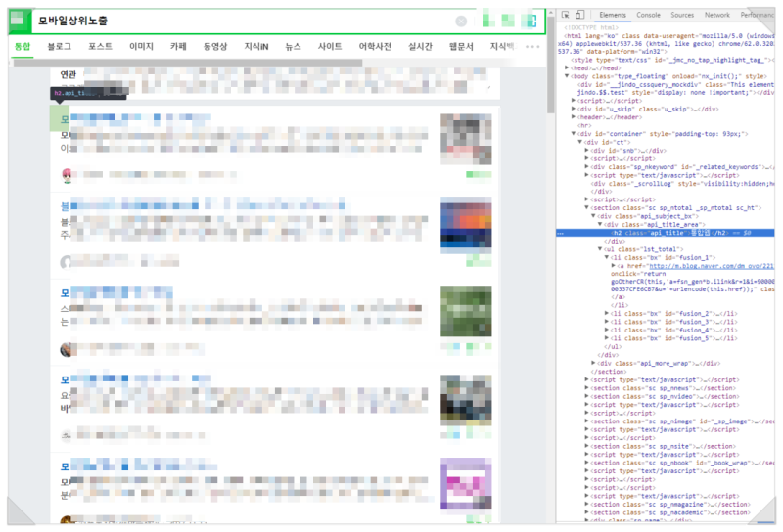The height and width of the screenshot is (532, 783).
Task: Switch to the 웹문서 tab
Action: [461, 46]
